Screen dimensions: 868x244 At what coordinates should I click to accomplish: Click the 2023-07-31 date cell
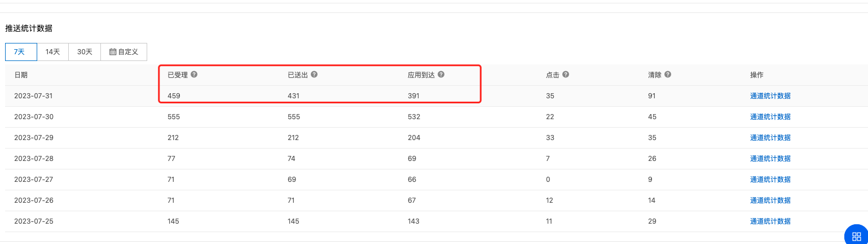[33, 96]
